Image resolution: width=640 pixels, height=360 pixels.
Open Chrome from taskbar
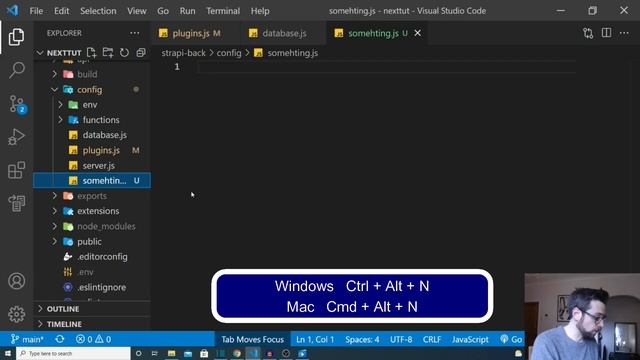coord(237,353)
